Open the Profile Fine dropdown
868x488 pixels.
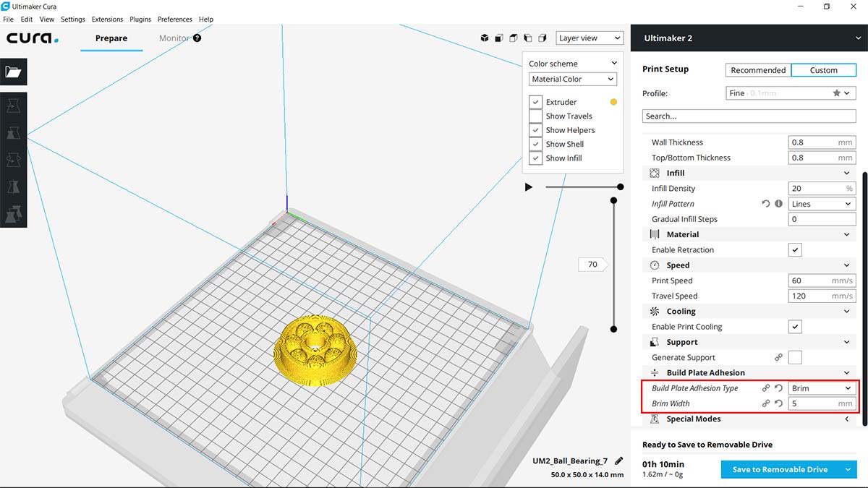pyautogui.click(x=791, y=93)
